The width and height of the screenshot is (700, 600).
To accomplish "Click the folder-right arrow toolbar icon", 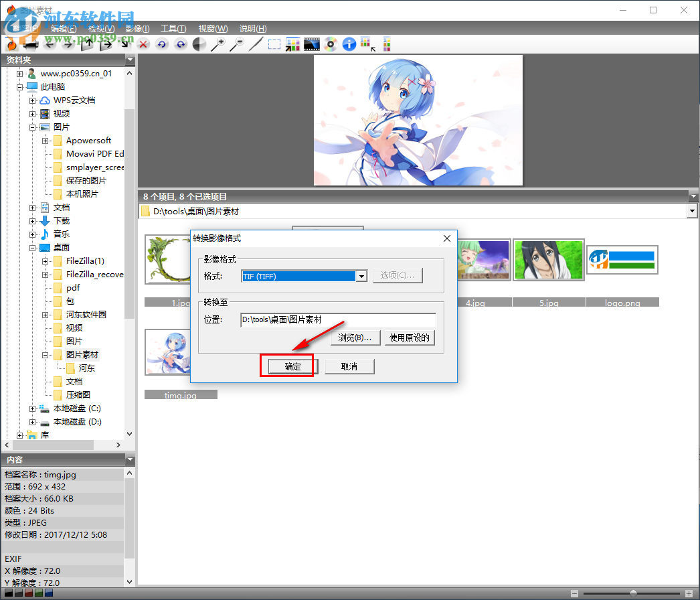I will [x=106, y=44].
